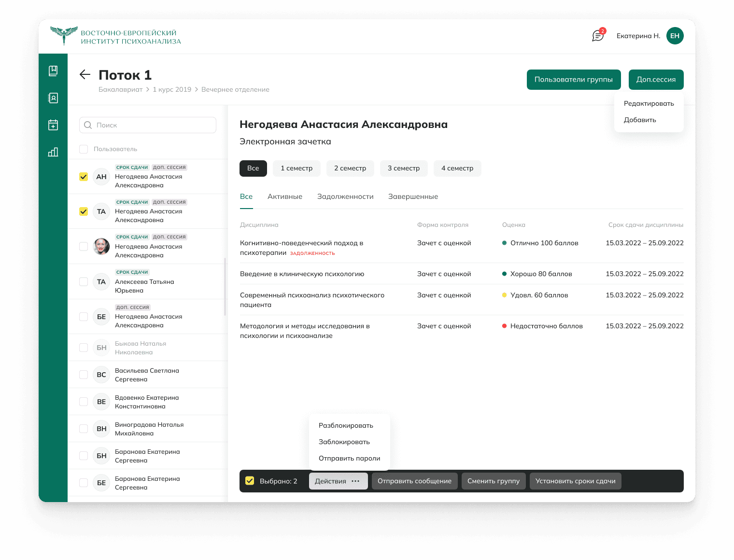Open the Действия actions dropdown
Screen dimensions: 734x560
[338, 481]
